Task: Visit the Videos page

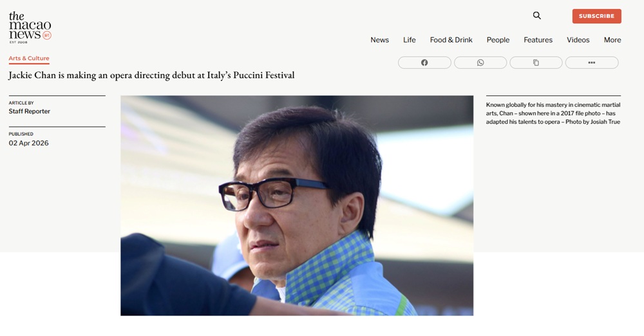Action: tap(578, 40)
